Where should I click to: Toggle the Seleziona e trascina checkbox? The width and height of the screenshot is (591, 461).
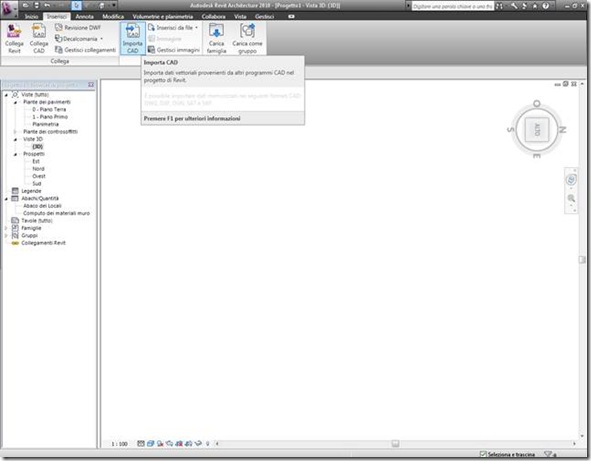pos(483,454)
